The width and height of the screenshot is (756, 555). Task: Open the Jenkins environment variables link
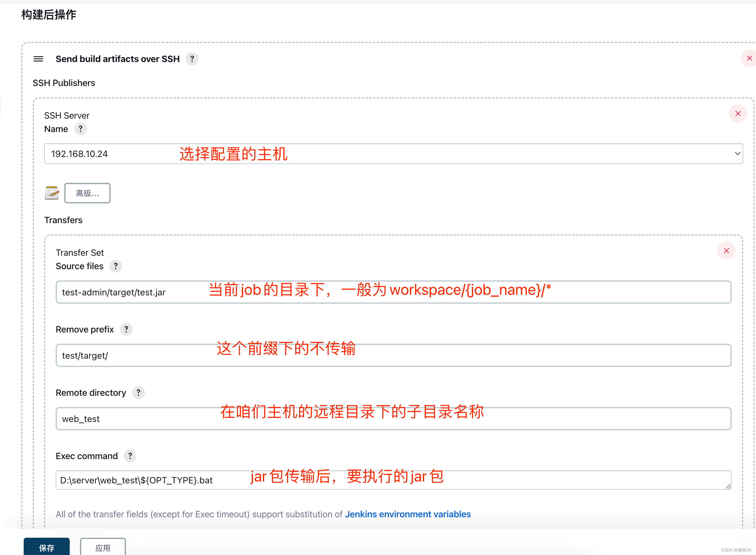[408, 514]
